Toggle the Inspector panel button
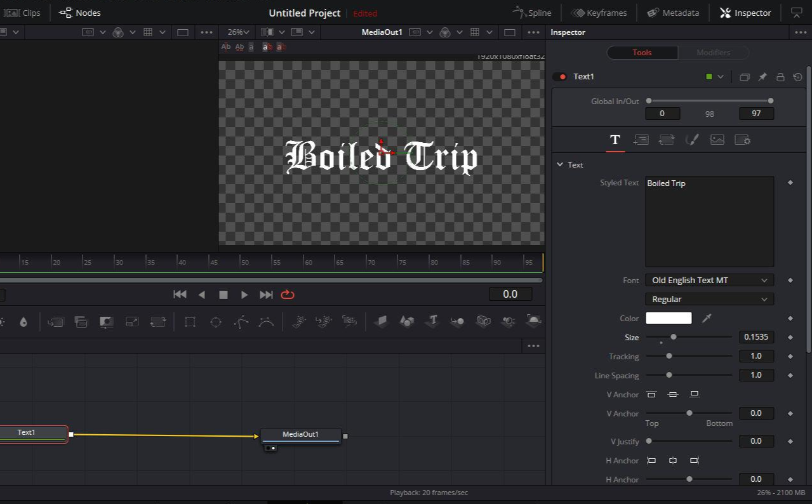 click(x=745, y=13)
